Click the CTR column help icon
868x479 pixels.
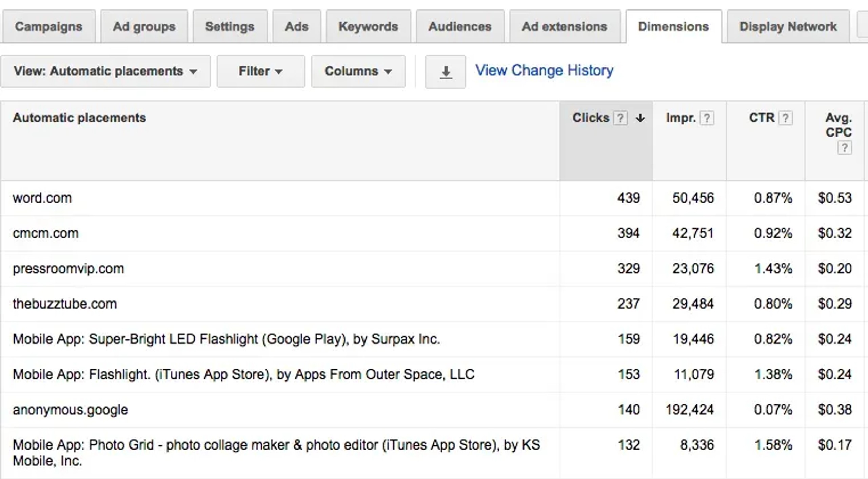click(x=786, y=118)
